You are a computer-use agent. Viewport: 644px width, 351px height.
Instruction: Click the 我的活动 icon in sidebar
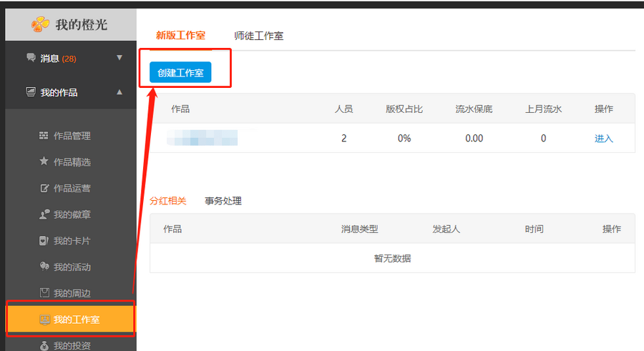pos(44,267)
